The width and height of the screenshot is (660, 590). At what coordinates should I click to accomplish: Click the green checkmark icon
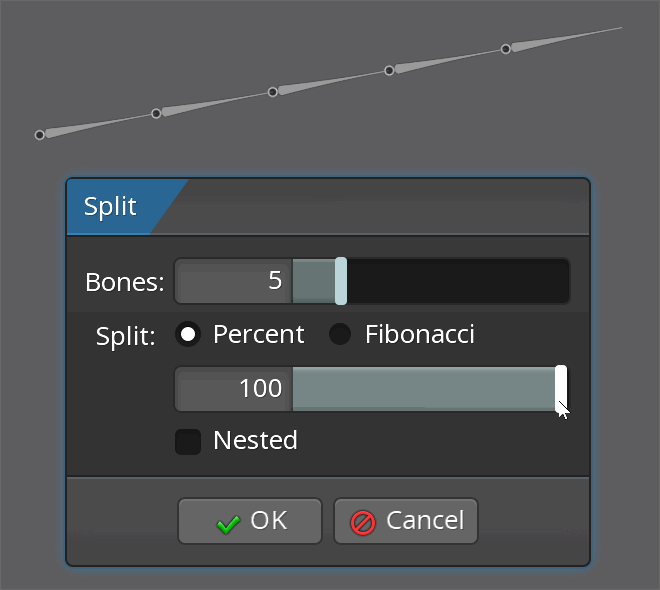(x=228, y=523)
